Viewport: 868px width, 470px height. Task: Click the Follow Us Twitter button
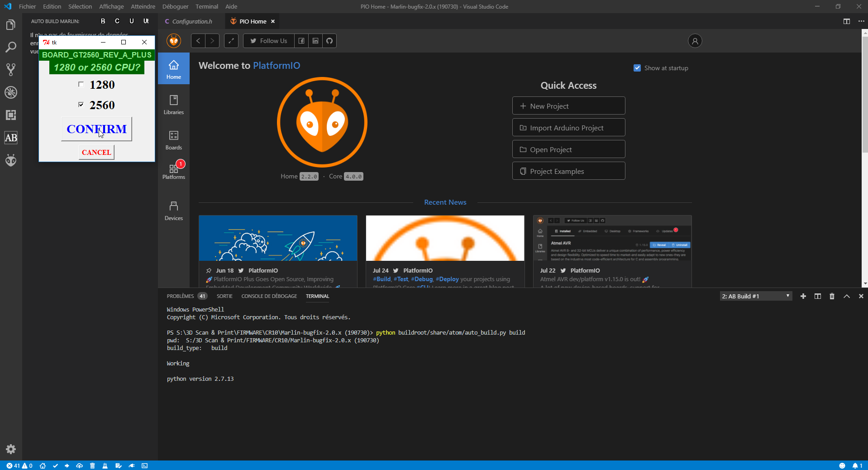(269, 41)
